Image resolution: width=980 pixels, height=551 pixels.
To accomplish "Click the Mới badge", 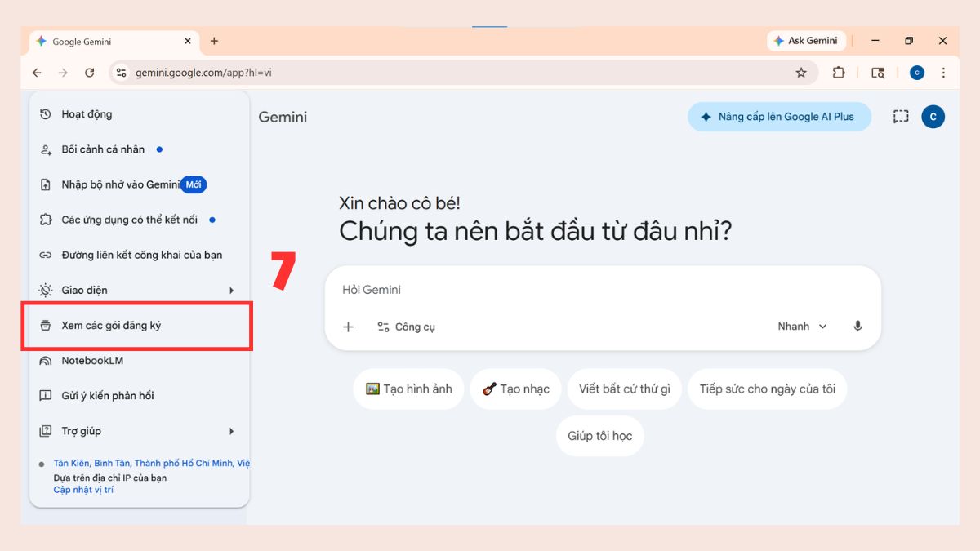I will [x=194, y=184].
